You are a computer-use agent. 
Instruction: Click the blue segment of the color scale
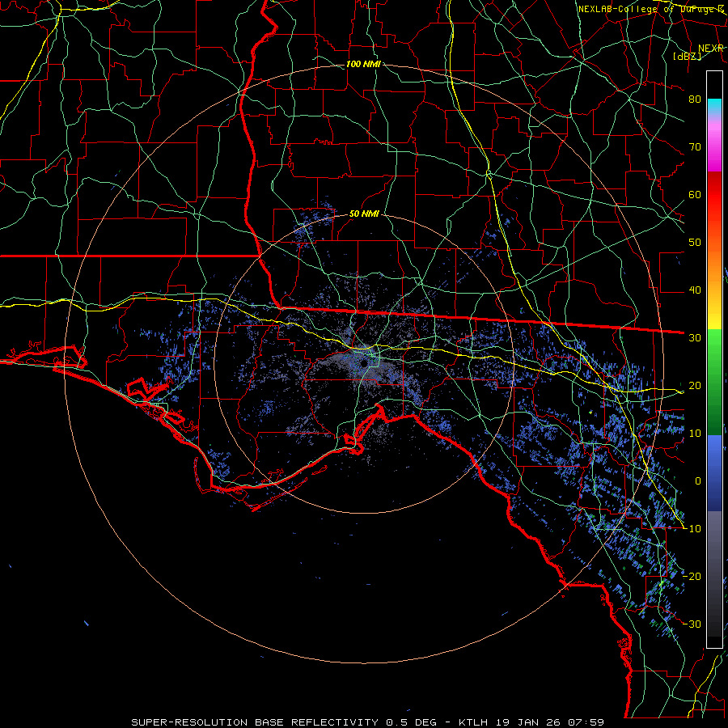714,473
